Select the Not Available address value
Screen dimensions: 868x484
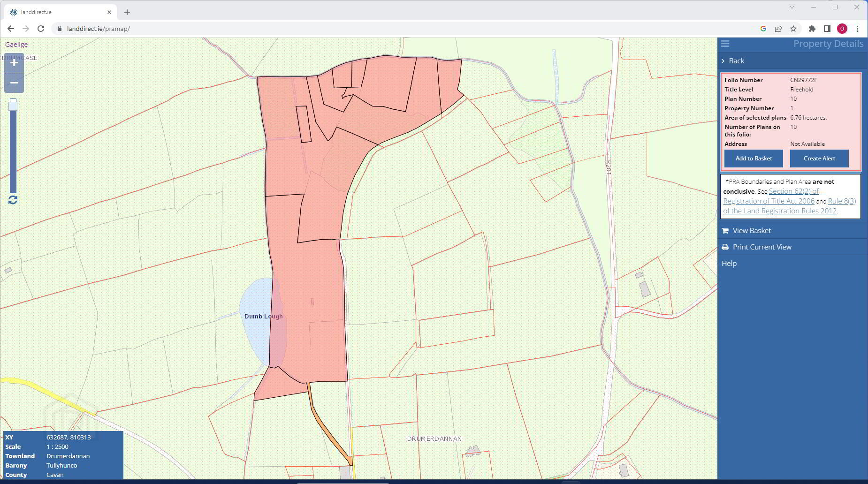(x=807, y=144)
